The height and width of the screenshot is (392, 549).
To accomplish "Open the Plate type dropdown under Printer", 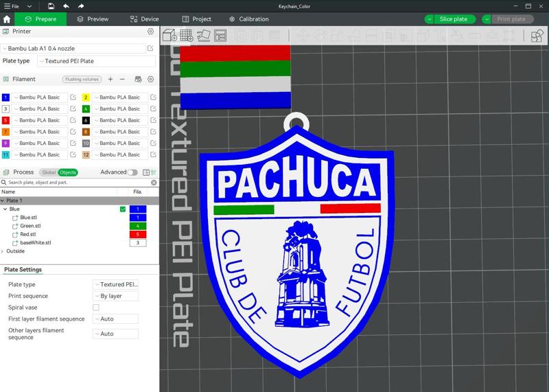I will pyautogui.click(x=96, y=61).
